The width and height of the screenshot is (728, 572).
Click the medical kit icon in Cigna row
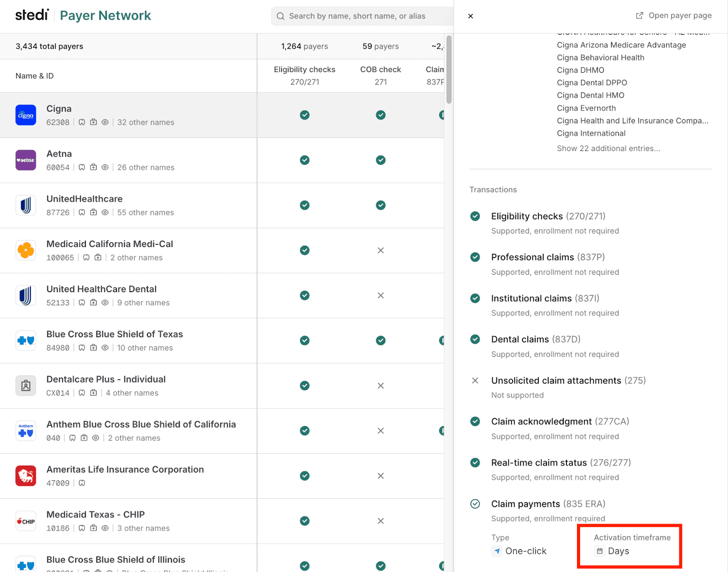pyautogui.click(x=93, y=122)
